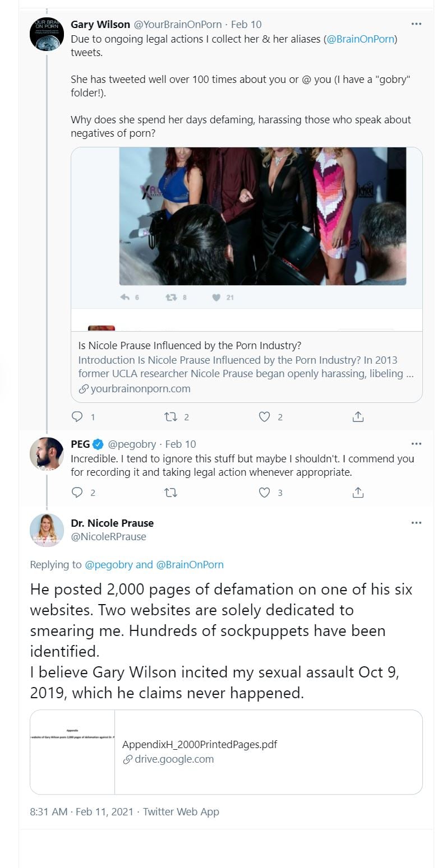The image size is (442, 868).
Task: Open the AppendixH_2000PrintedPages.pdf Drive link
Action: [225, 751]
